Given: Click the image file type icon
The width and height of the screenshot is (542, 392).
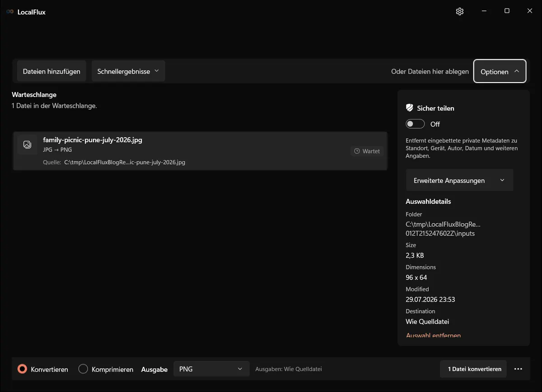Looking at the screenshot, I should point(27,144).
